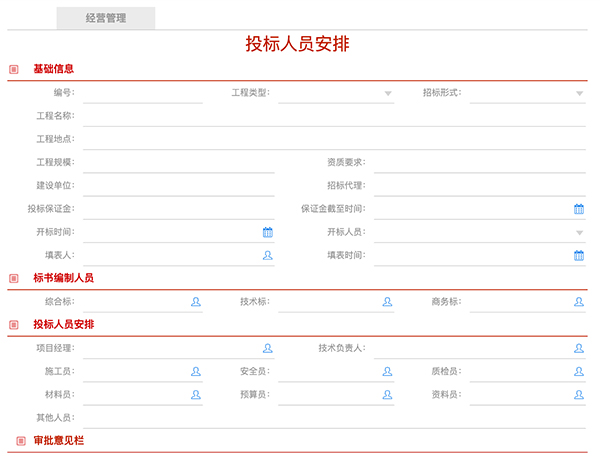Choose a user for 施工员
Image resolution: width=600 pixels, height=465 pixels.
pyautogui.click(x=196, y=371)
